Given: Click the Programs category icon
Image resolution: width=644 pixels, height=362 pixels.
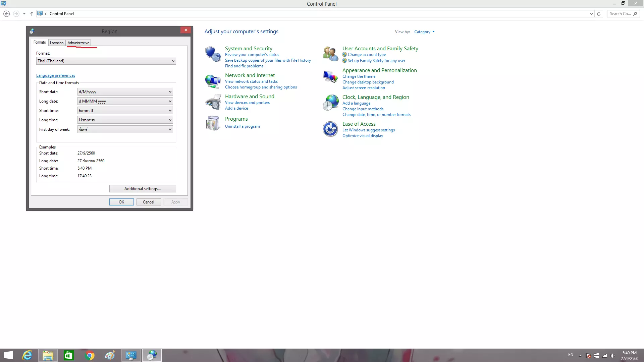Looking at the screenshot, I should pos(213,123).
